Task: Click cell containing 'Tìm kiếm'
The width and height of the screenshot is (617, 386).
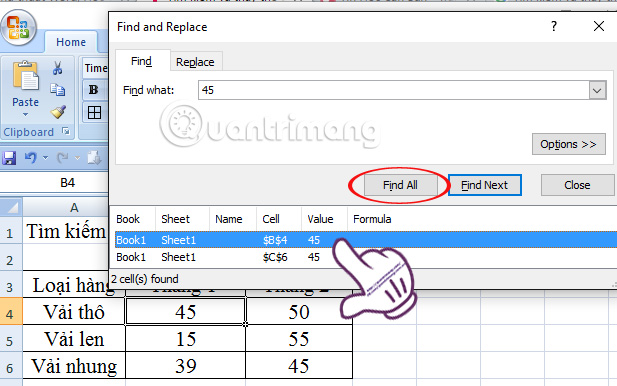Action: [66, 231]
